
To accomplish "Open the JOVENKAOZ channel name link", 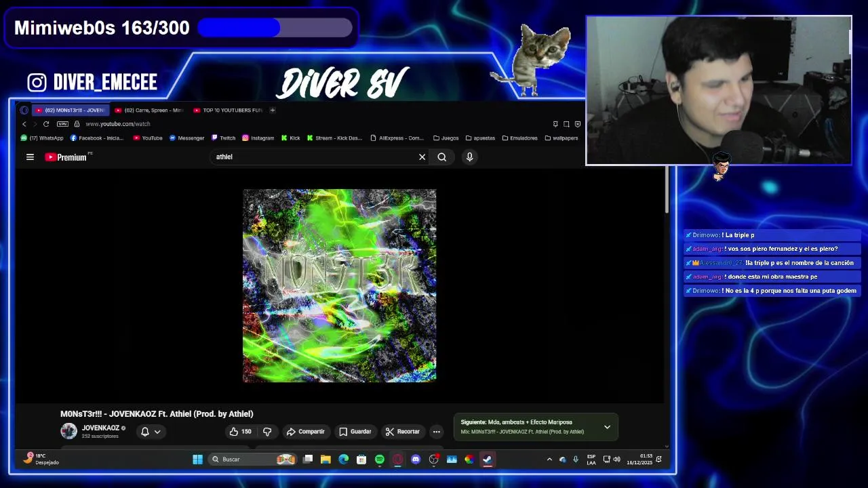I will click(100, 428).
